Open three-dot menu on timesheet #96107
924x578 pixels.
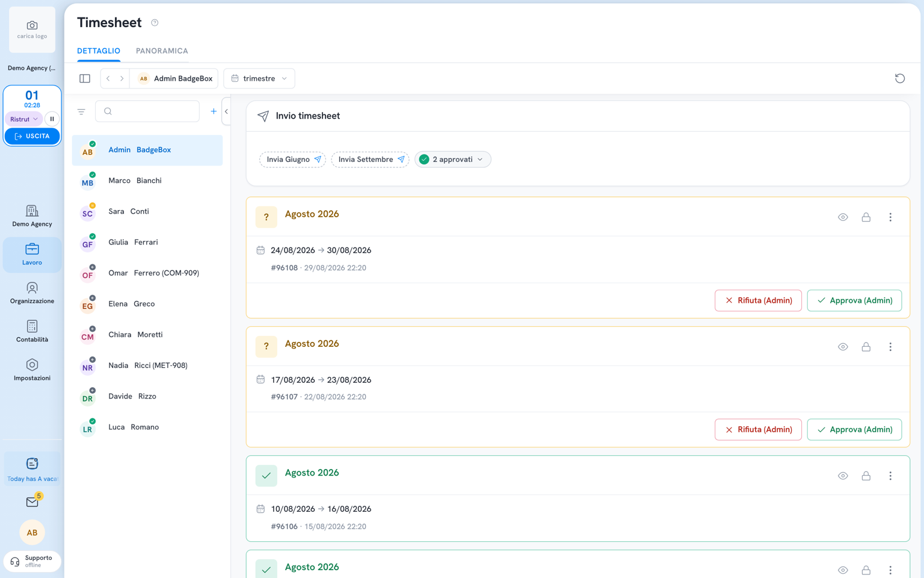890,347
